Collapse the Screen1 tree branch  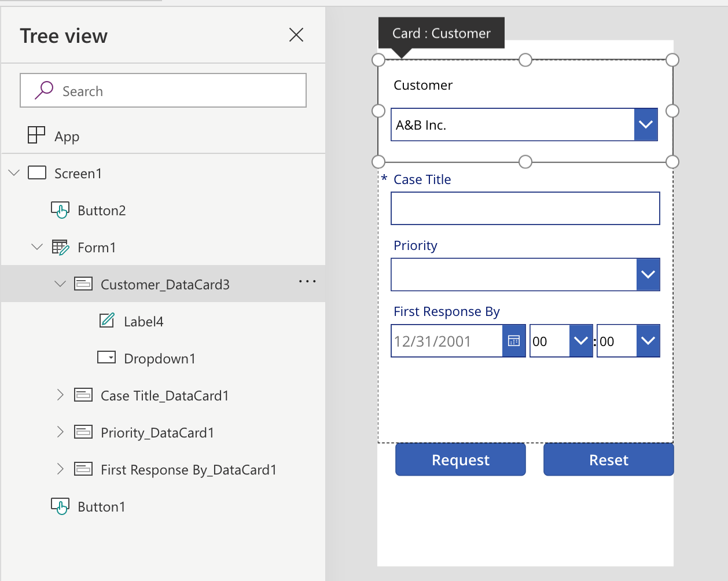tap(14, 172)
